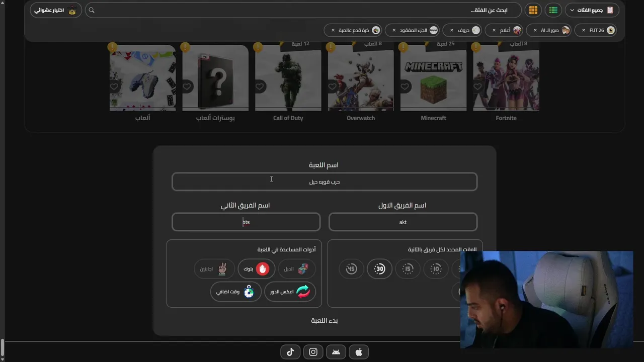Remove the حروف filter chip

pos(452,30)
